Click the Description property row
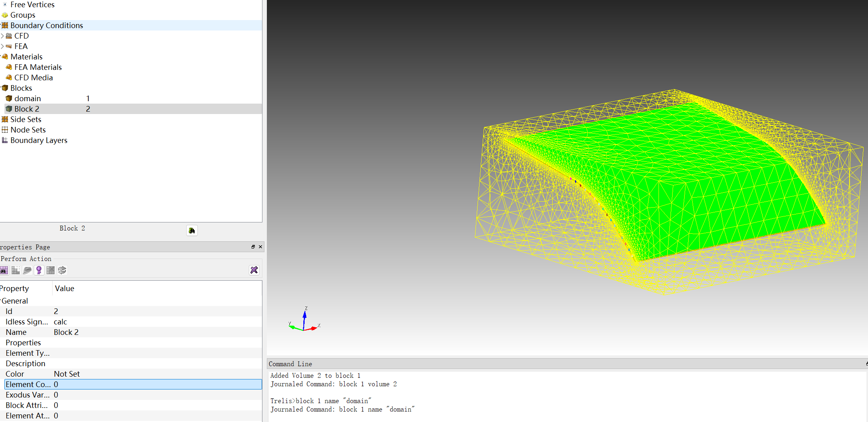The width and height of the screenshot is (868, 422). [131, 363]
